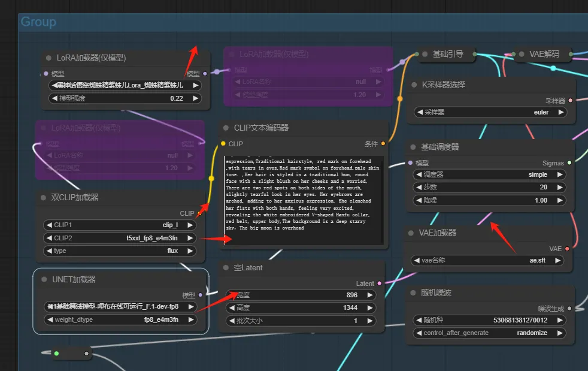Collapse the 空Latent node via its title dot
Screen dimensions: 588x371
[226, 267]
